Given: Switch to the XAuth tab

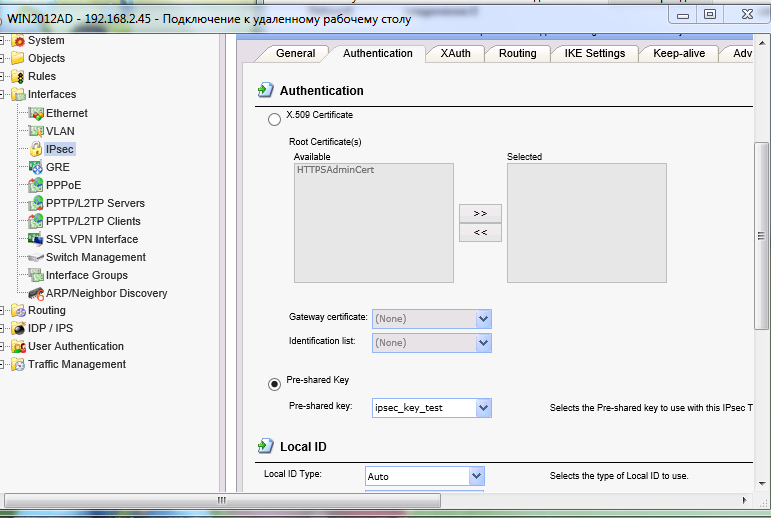Looking at the screenshot, I should tap(455, 54).
